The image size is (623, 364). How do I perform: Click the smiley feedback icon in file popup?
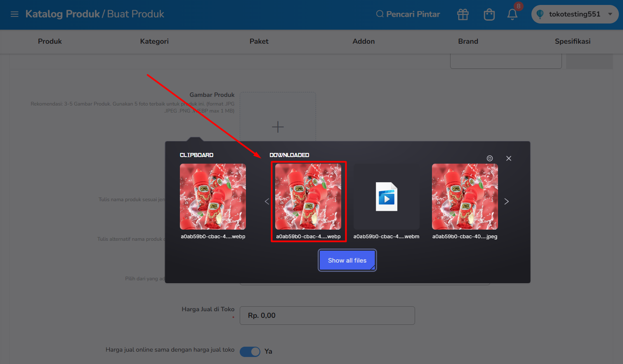pos(490,158)
